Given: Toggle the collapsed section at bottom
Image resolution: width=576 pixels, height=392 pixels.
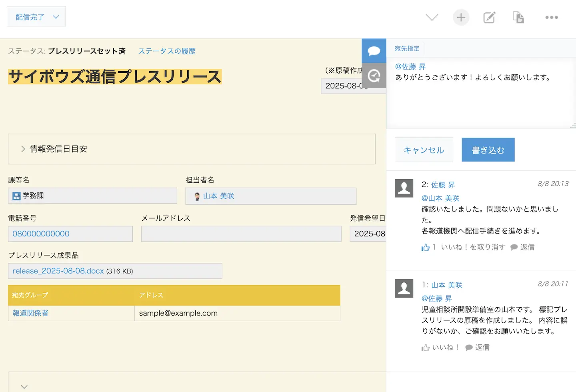Looking at the screenshot, I should pyautogui.click(x=24, y=386).
